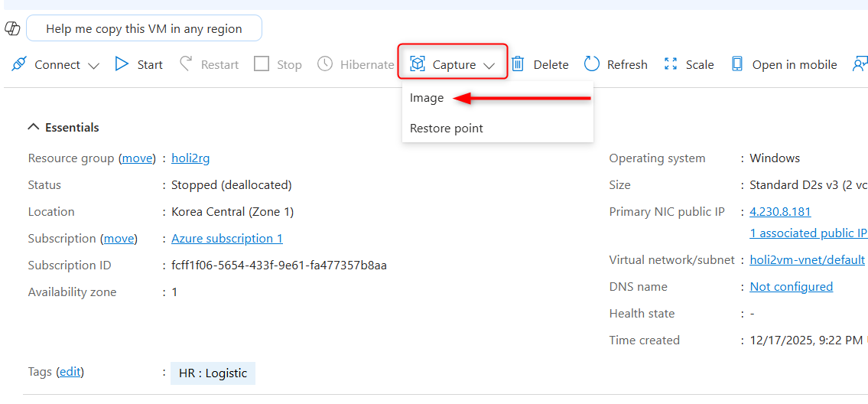Click the Connect plug icon
Screen dimensions: 868x404
[x=19, y=64]
